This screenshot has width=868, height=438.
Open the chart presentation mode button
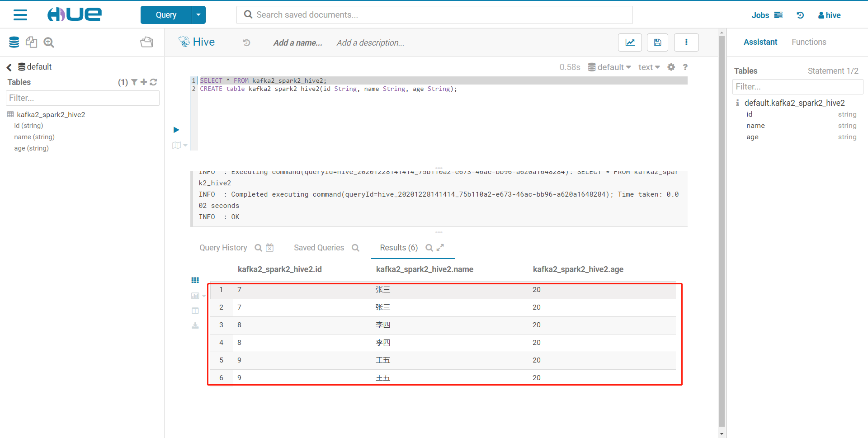[630, 42]
